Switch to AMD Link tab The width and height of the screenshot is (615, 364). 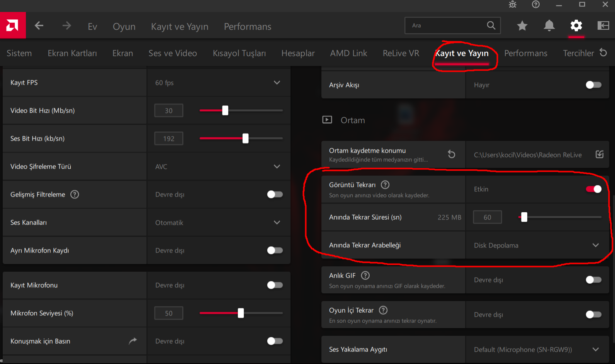pos(348,53)
